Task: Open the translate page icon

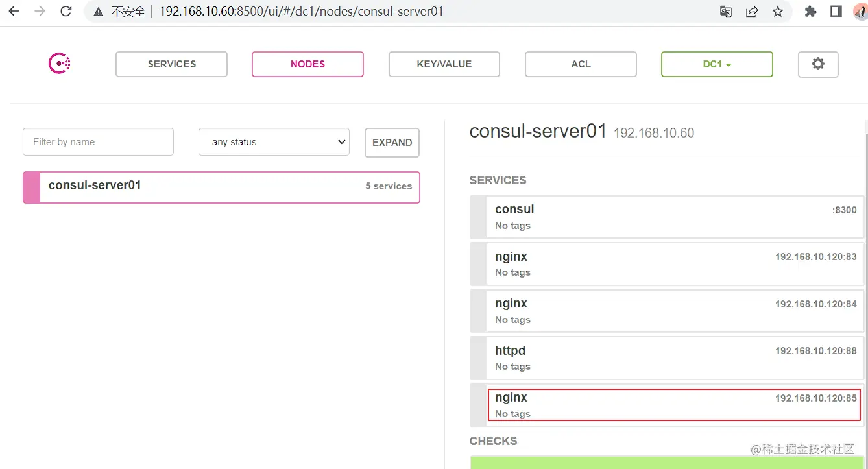Action: tap(726, 12)
